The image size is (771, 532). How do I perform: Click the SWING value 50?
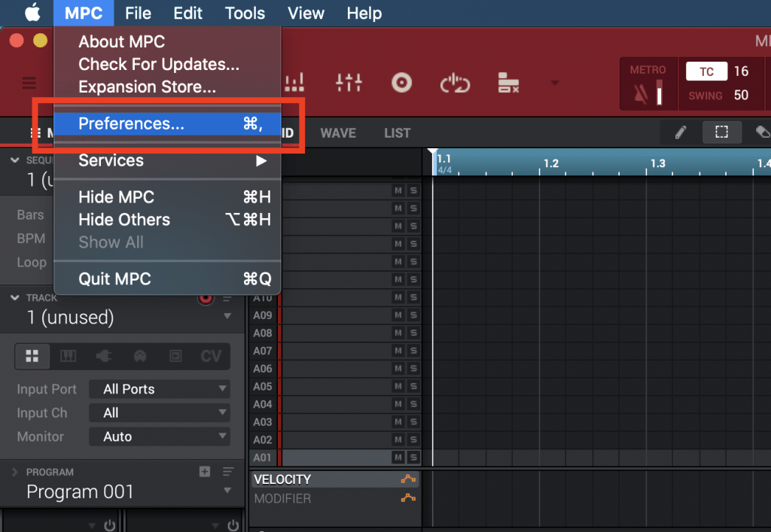tap(741, 96)
